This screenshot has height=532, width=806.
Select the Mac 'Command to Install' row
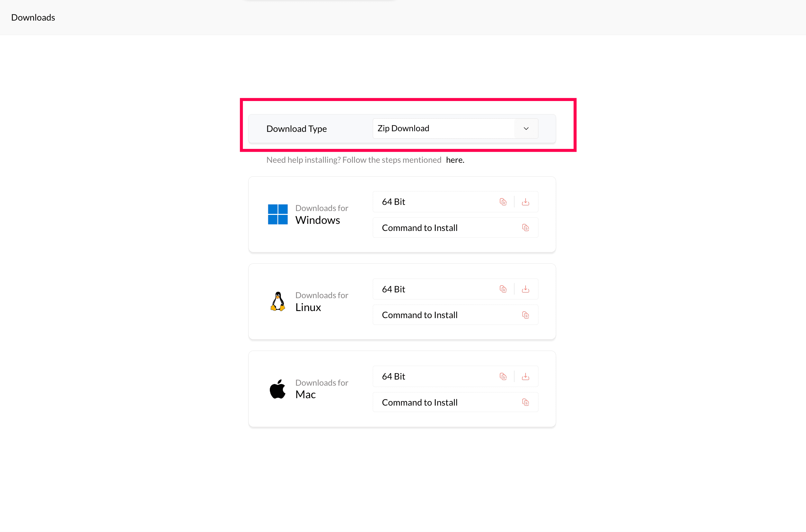[420, 402]
